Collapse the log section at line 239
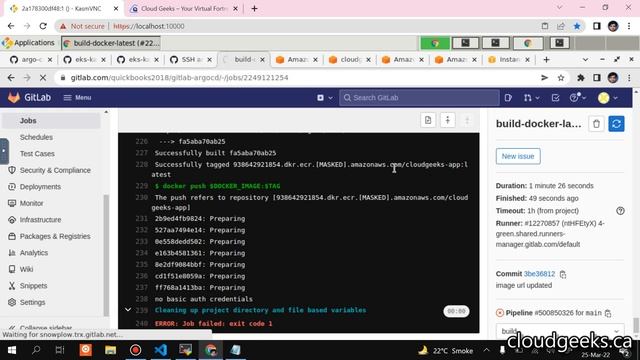The image size is (640, 360). (x=128, y=310)
